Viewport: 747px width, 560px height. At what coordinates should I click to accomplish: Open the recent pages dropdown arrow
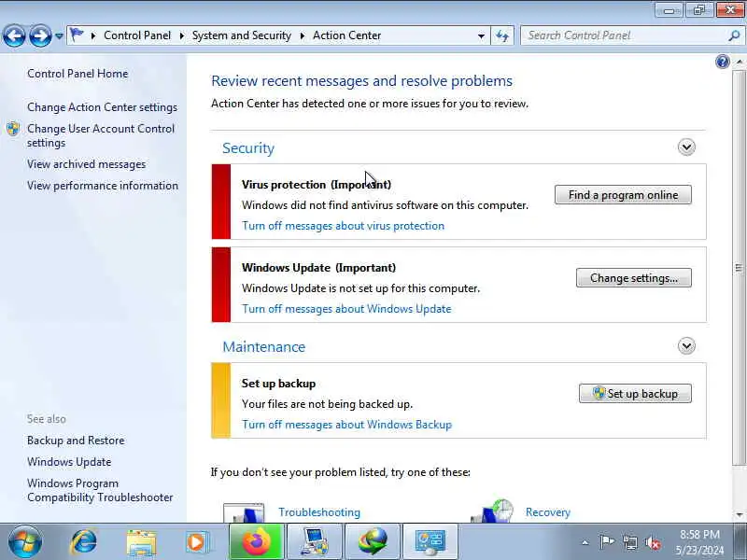[x=59, y=35]
